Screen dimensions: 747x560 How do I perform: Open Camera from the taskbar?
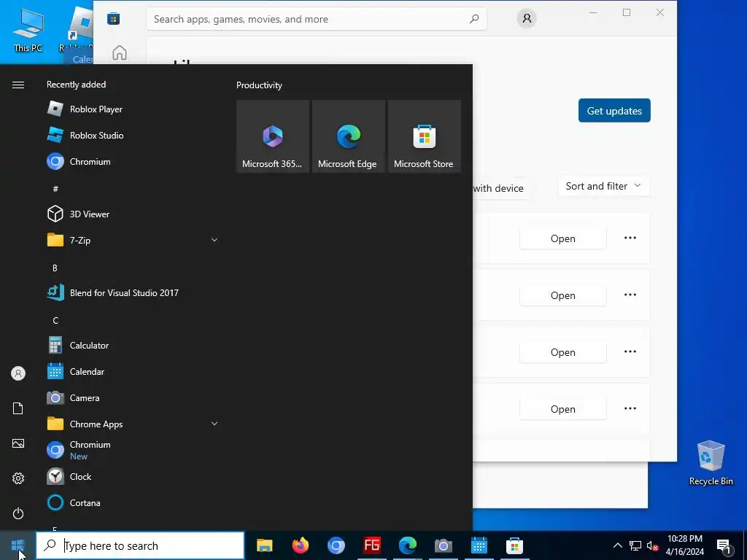click(x=443, y=545)
